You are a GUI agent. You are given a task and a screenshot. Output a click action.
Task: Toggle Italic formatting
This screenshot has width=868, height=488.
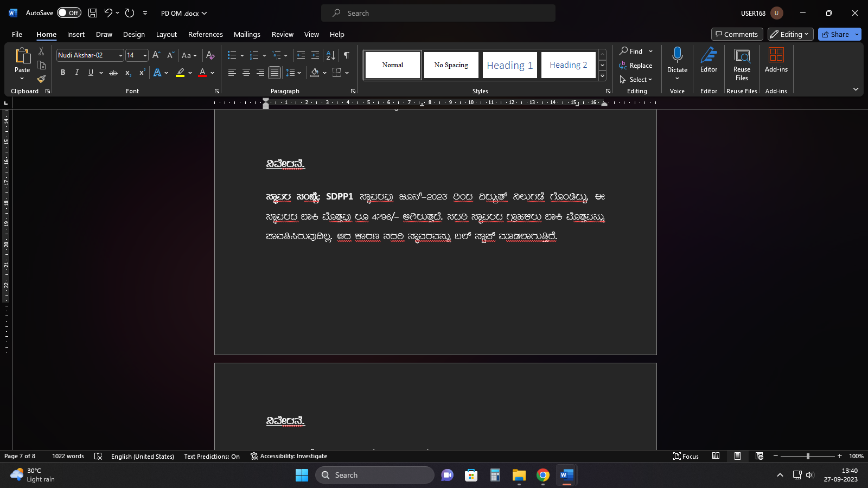(77, 73)
